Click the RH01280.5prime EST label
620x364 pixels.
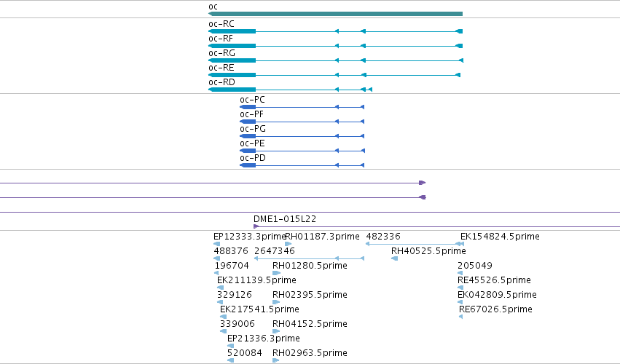310,266
